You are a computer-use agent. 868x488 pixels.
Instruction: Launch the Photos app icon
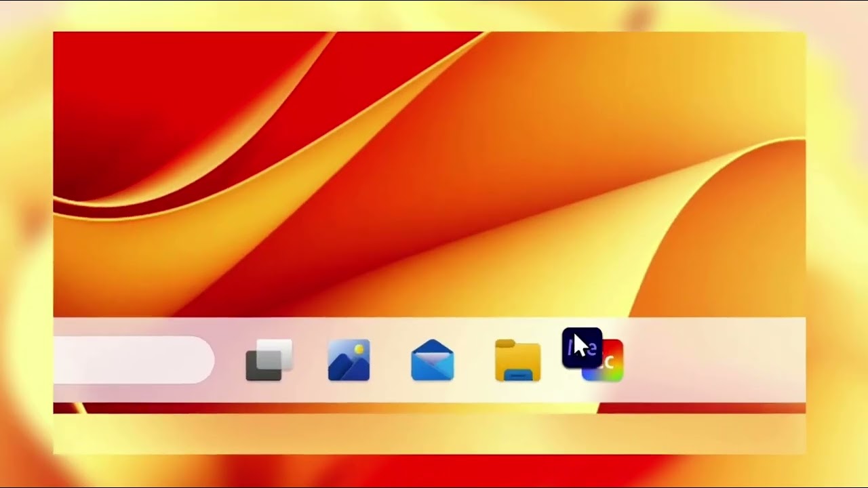(x=349, y=360)
